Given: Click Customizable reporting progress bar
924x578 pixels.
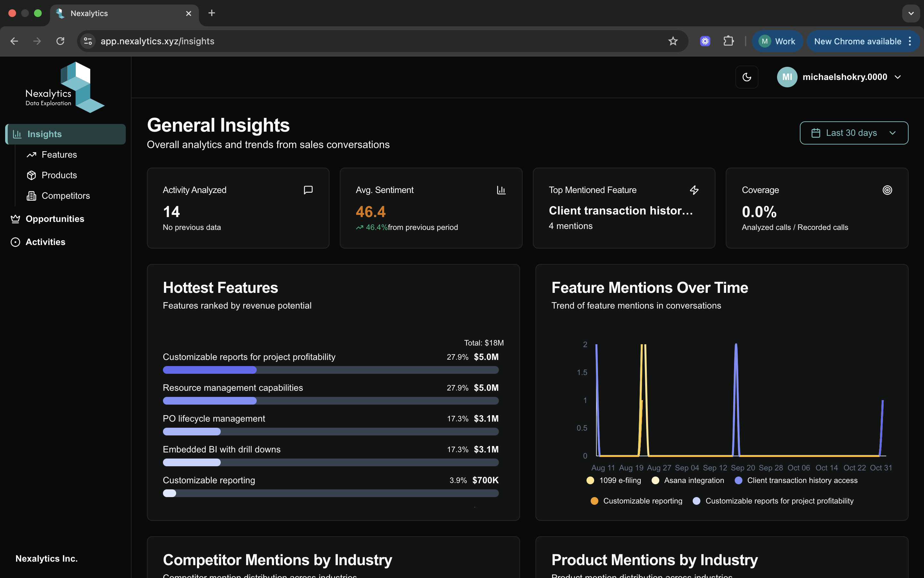Looking at the screenshot, I should click(331, 494).
